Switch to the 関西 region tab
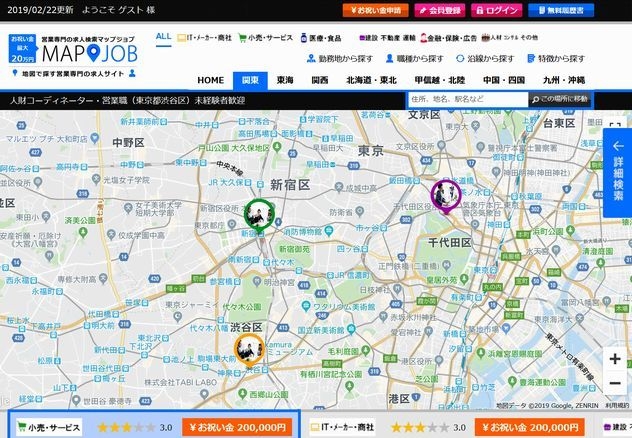Screen dimensions: 632x438 pos(320,80)
